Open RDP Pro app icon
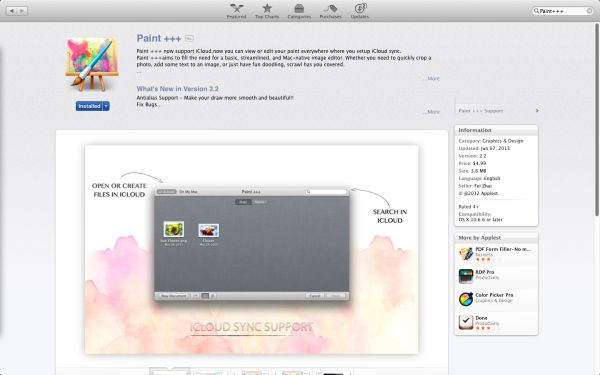600x375 pixels. [466, 276]
